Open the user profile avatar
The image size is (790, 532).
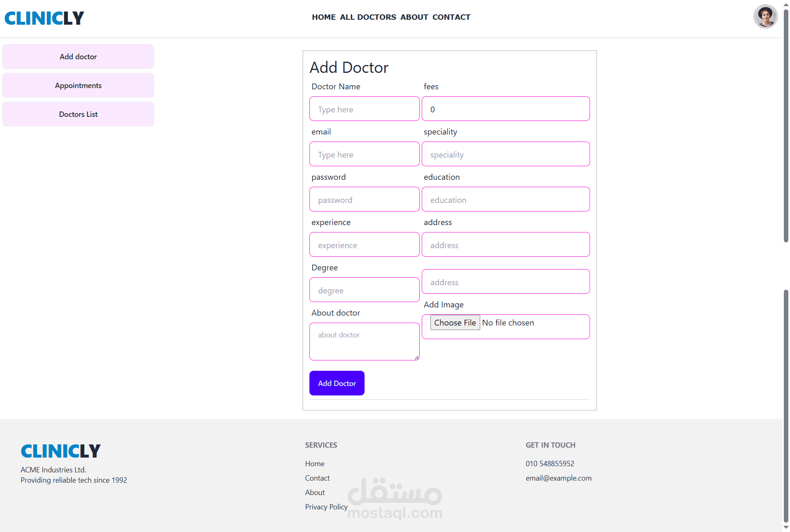(765, 17)
